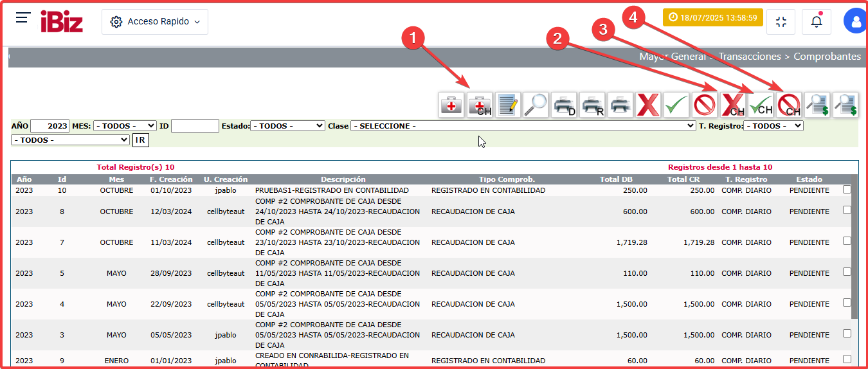The width and height of the screenshot is (868, 369).
Task: Click the red prohibition CH icon
Action: point(789,105)
